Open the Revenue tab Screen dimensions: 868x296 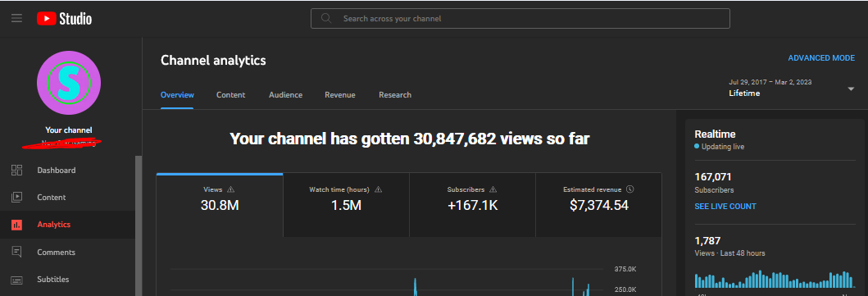pyautogui.click(x=340, y=95)
